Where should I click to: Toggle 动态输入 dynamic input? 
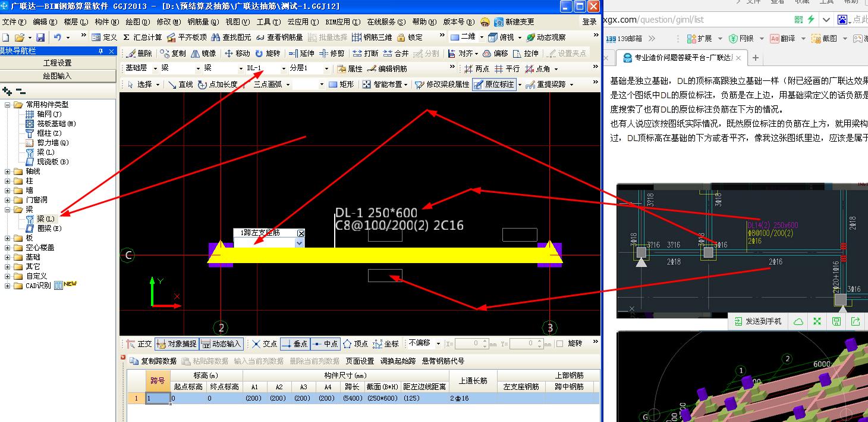click(221, 344)
